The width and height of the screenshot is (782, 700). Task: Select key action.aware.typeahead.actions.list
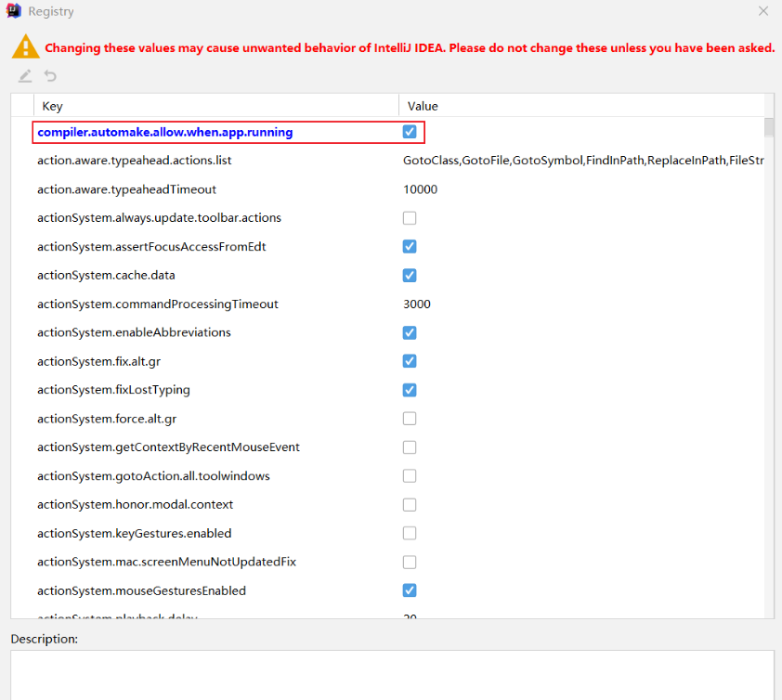click(x=135, y=161)
